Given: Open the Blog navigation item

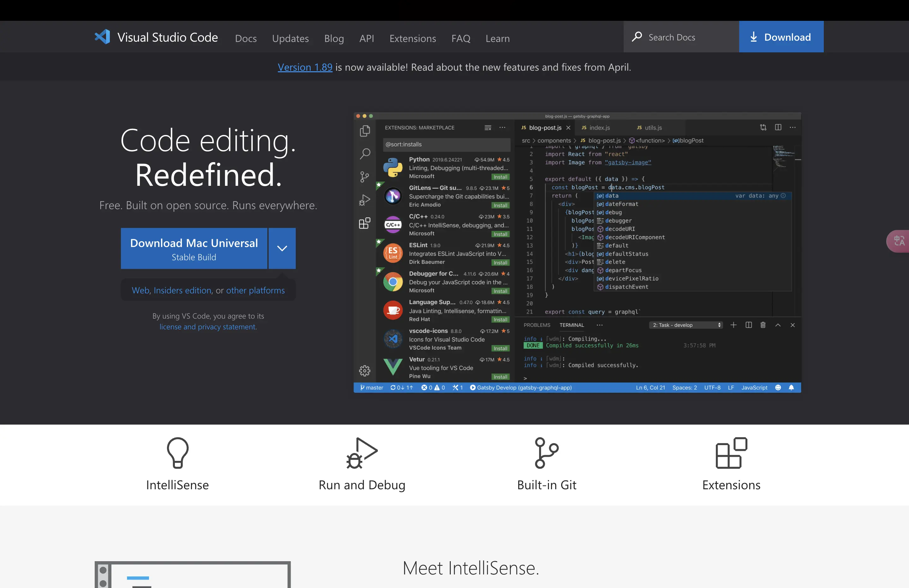Looking at the screenshot, I should (334, 38).
